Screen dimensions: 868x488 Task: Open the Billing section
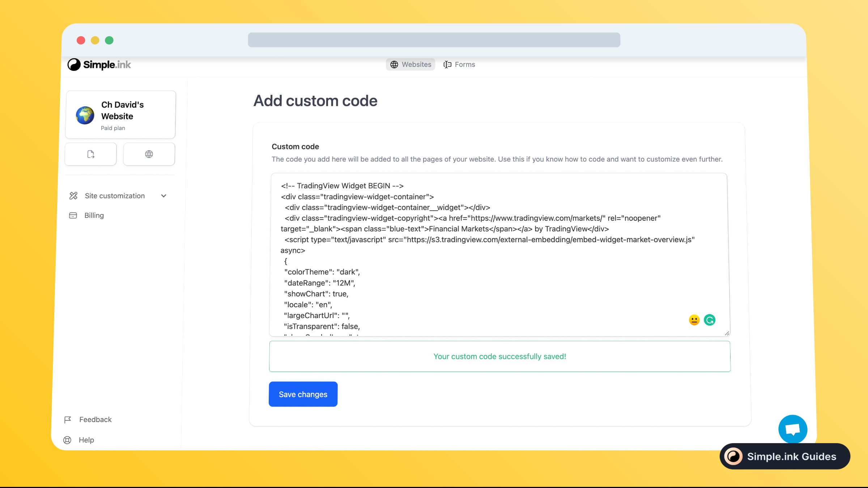[x=94, y=215]
